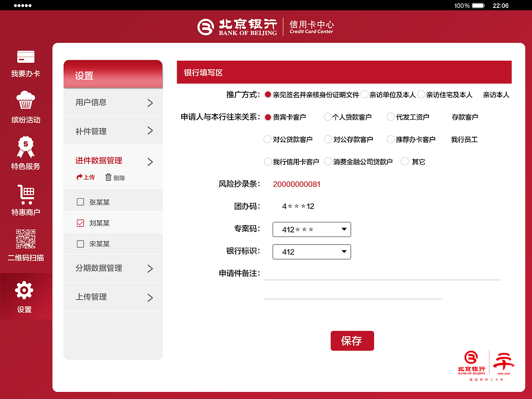This screenshot has height=399, width=532.
Task: Select the 个人贷款客户 radio button
Action: pyautogui.click(x=328, y=117)
